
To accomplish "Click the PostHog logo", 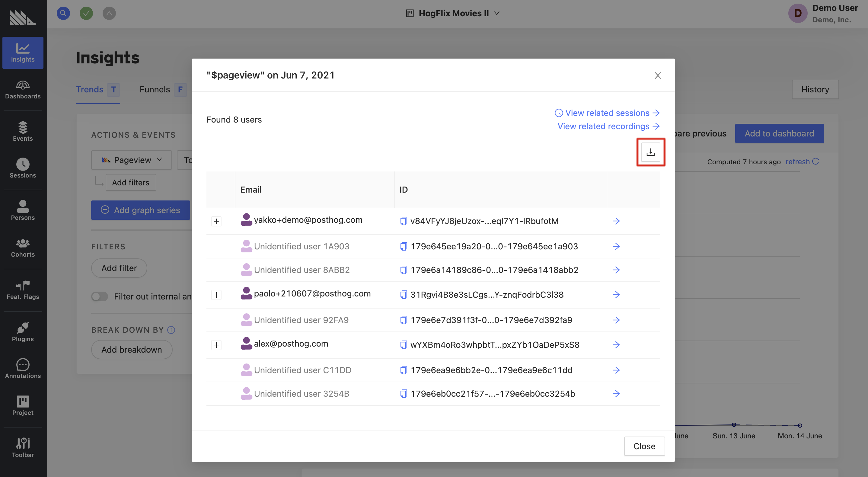I will coord(22,18).
